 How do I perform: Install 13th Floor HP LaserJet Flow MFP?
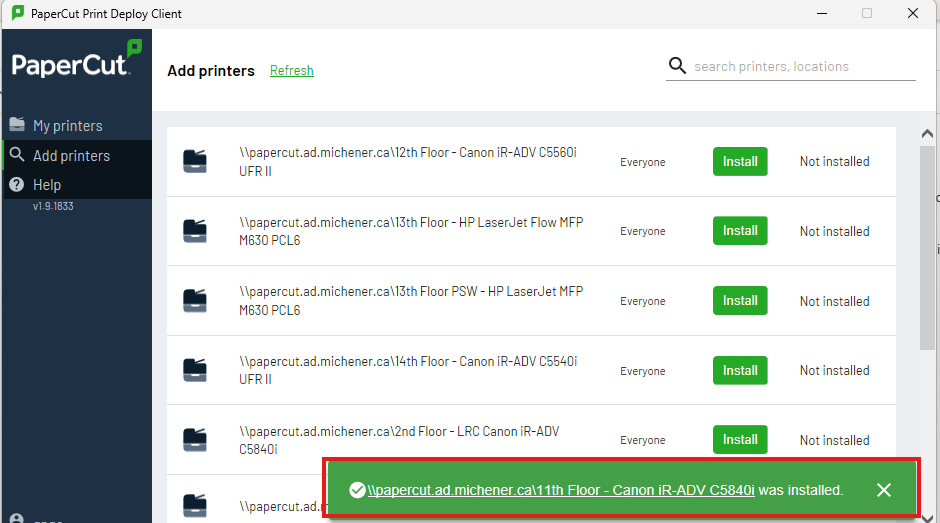(x=740, y=231)
